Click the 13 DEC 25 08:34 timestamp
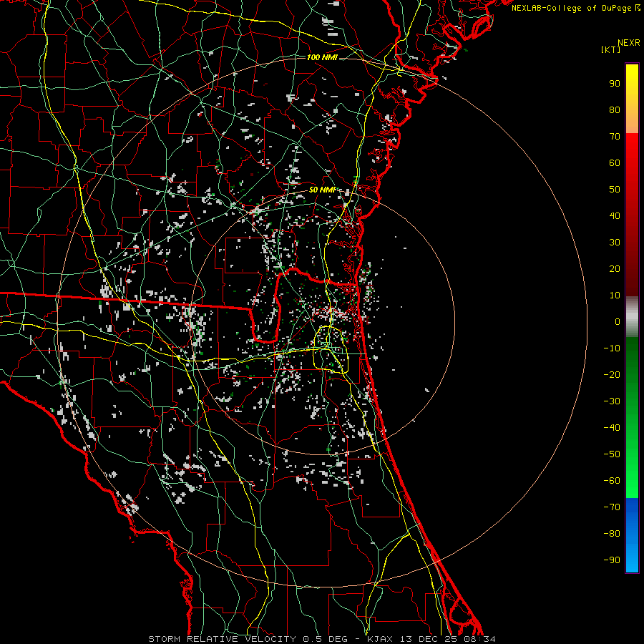This screenshot has width=644, height=644. point(448,638)
